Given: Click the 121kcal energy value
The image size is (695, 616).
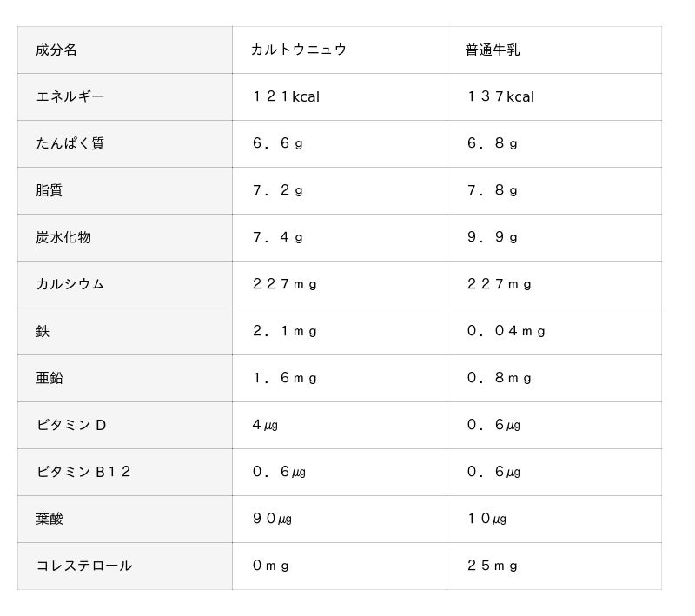Looking at the screenshot, I should (286, 96).
